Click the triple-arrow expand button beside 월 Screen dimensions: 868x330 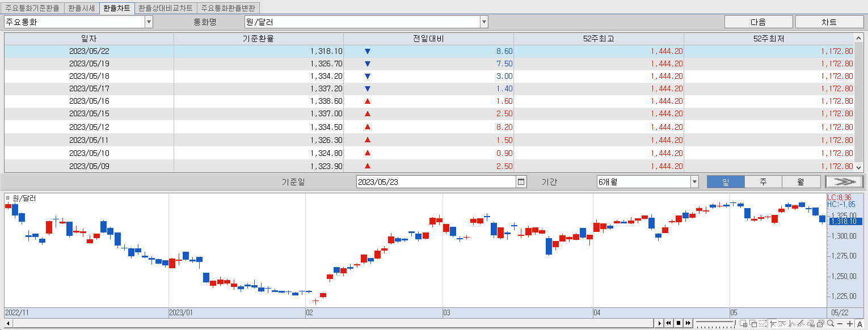pyautogui.click(x=845, y=182)
